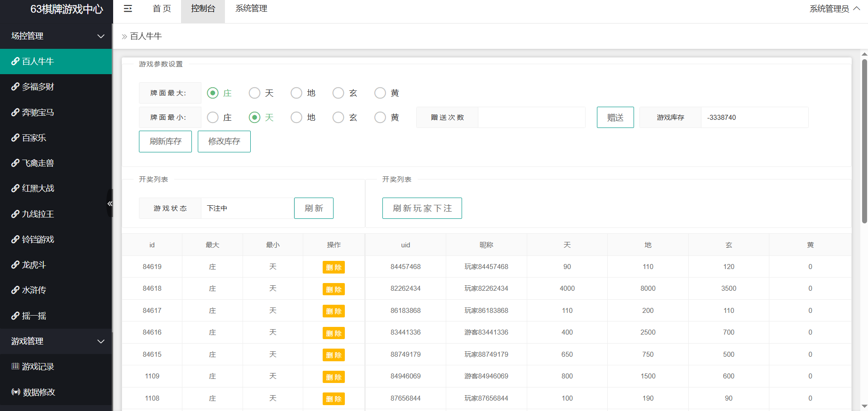
Task: Click the broadcast icon beside 数据修改
Action: point(16,392)
